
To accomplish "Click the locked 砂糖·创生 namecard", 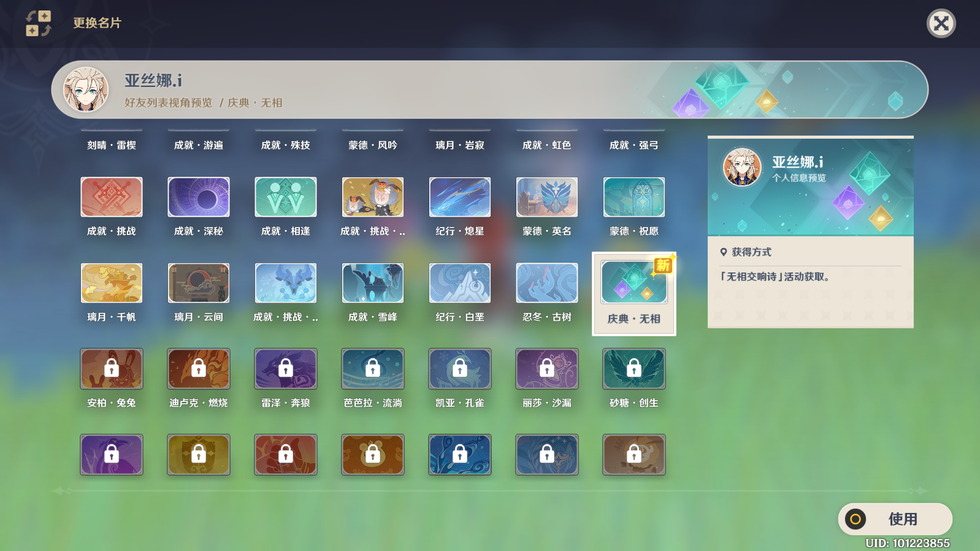I will click(634, 369).
